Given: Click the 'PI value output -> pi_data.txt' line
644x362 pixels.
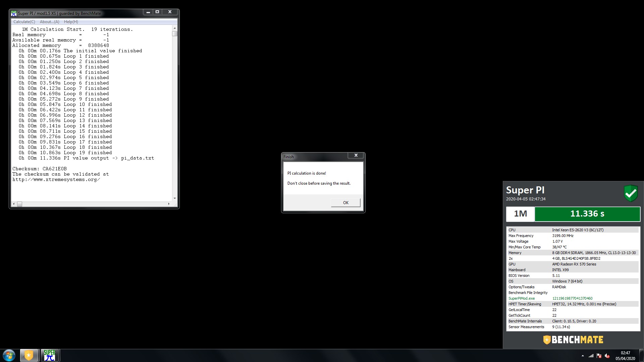Looking at the screenshot, I should click(x=87, y=158).
